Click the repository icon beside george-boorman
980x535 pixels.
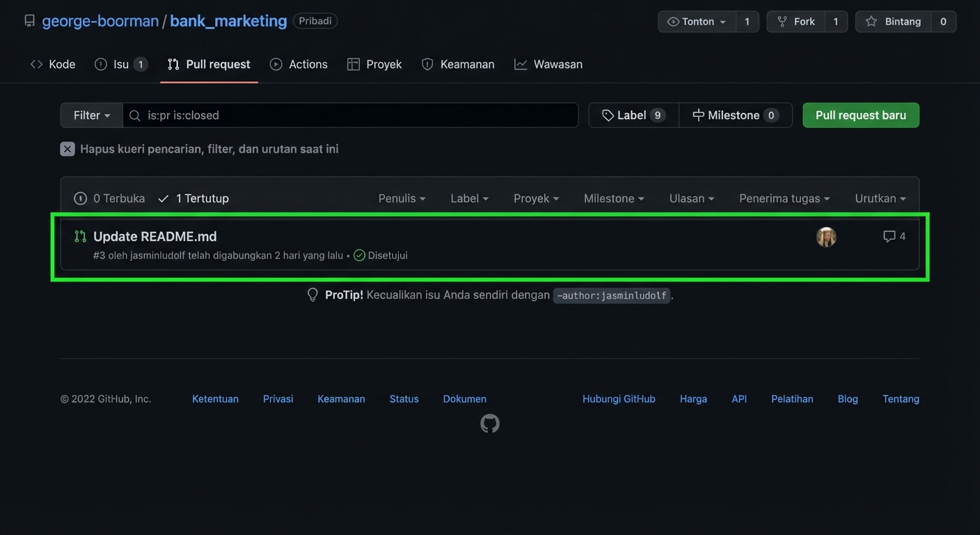pos(29,21)
